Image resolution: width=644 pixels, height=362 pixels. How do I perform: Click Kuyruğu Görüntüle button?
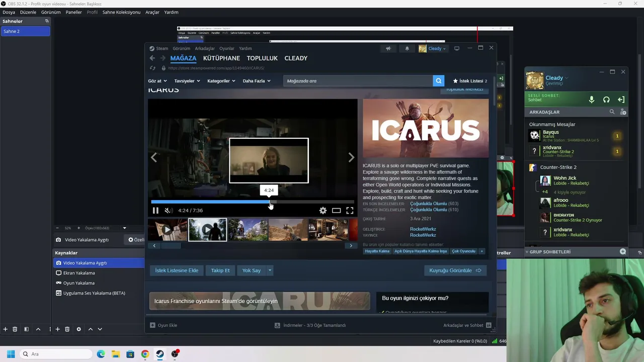click(455, 270)
